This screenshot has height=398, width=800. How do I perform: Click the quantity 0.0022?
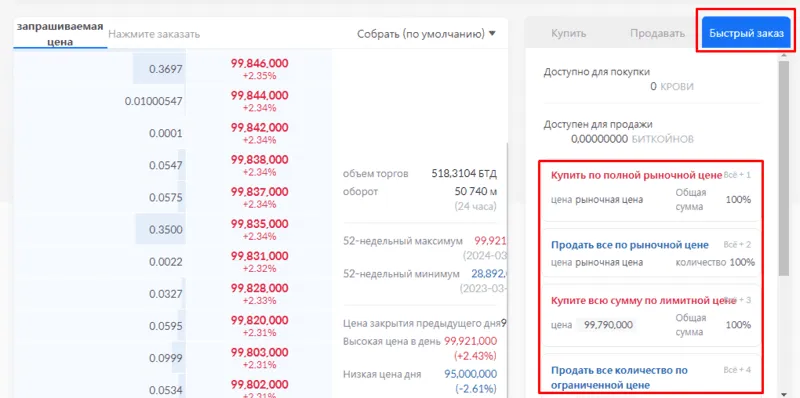click(x=165, y=262)
